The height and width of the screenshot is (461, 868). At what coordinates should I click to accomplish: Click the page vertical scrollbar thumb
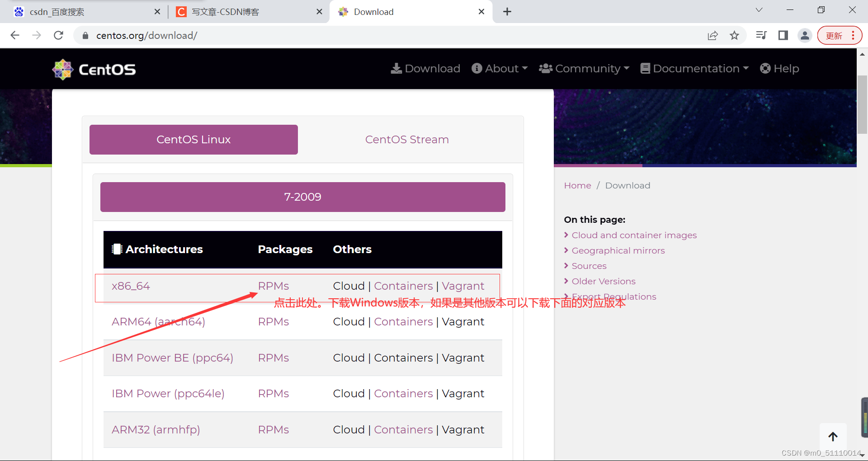(x=862, y=105)
